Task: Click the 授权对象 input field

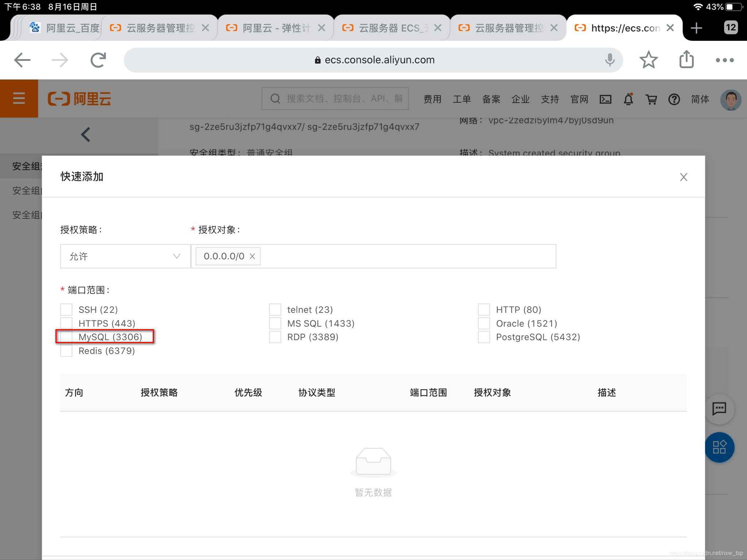Action: click(x=373, y=256)
